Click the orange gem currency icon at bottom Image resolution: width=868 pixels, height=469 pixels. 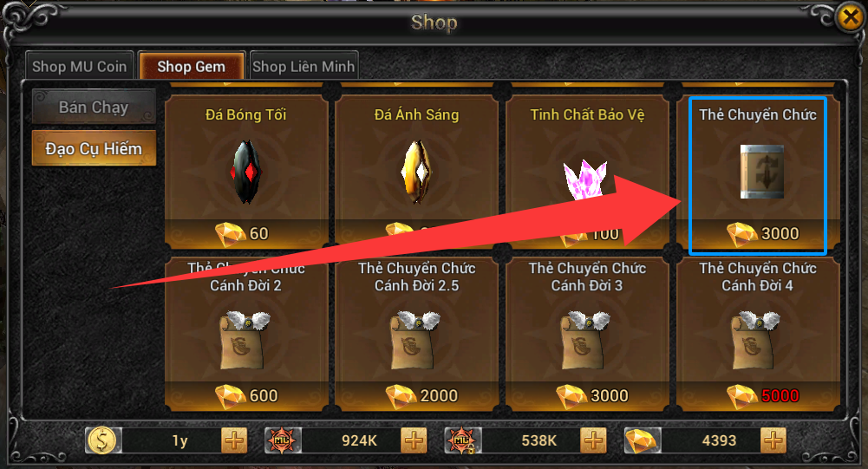[643, 440]
